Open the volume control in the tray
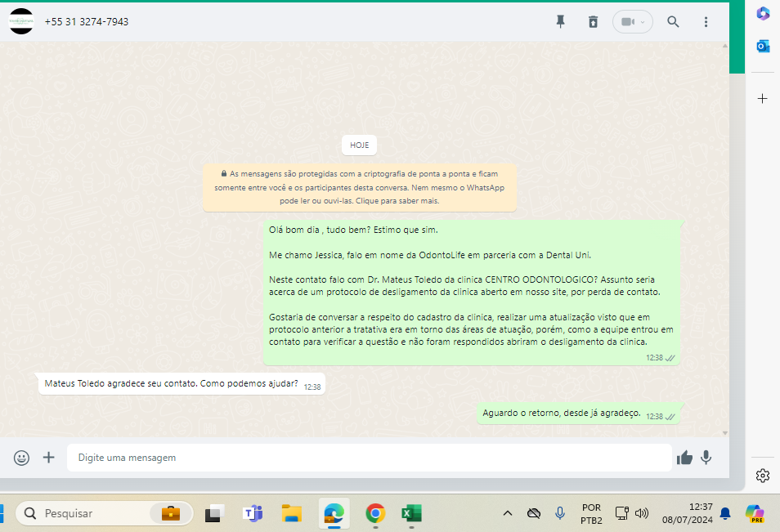780x532 pixels. pyautogui.click(x=642, y=513)
